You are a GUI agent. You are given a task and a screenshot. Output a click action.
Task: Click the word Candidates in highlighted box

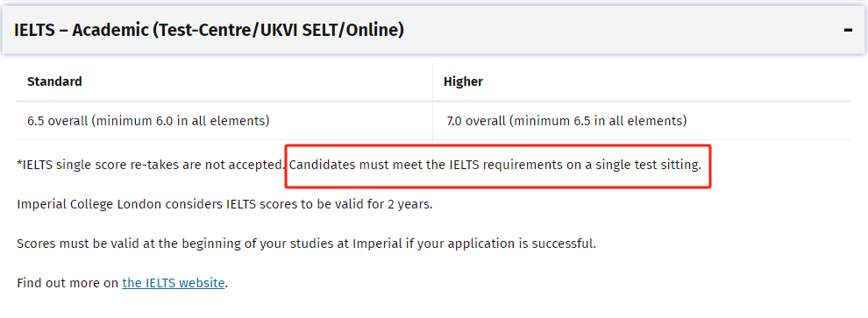(322, 165)
